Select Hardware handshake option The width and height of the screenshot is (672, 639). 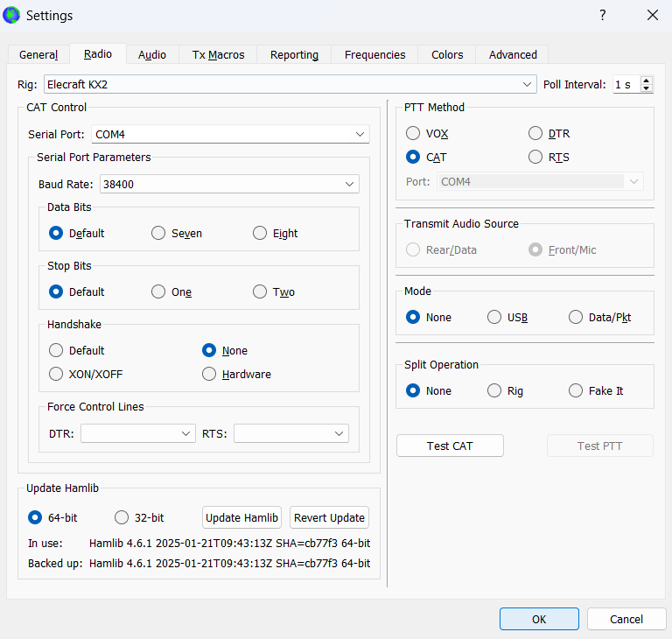click(209, 374)
